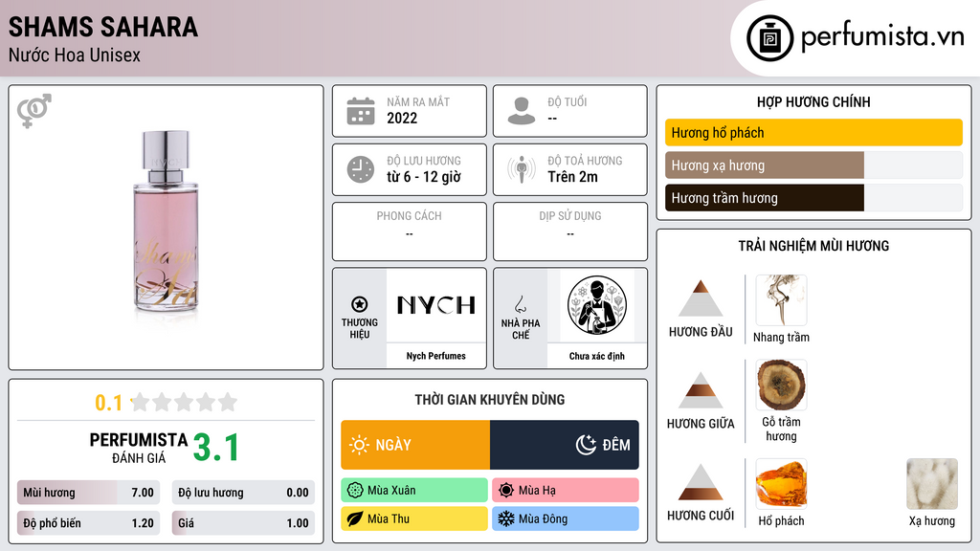Open the Hổ phách amber note image
The image size is (980, 551).
781,484
